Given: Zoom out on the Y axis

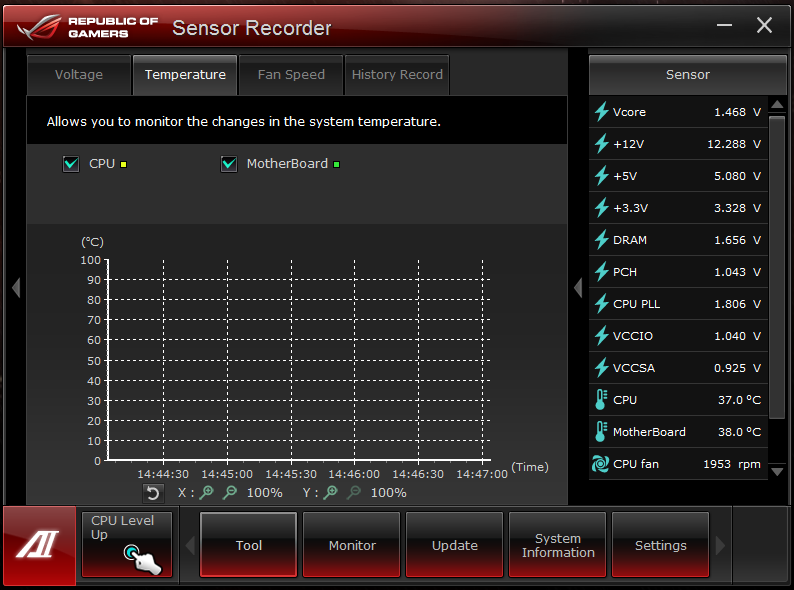Looking at the screenshot, I should (354, 492).
